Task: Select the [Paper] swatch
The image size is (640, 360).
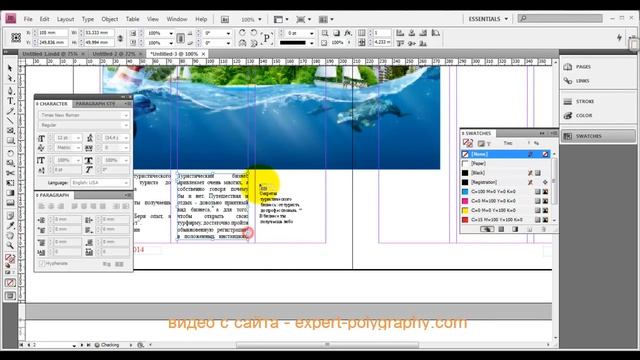Action: [506, 164]
